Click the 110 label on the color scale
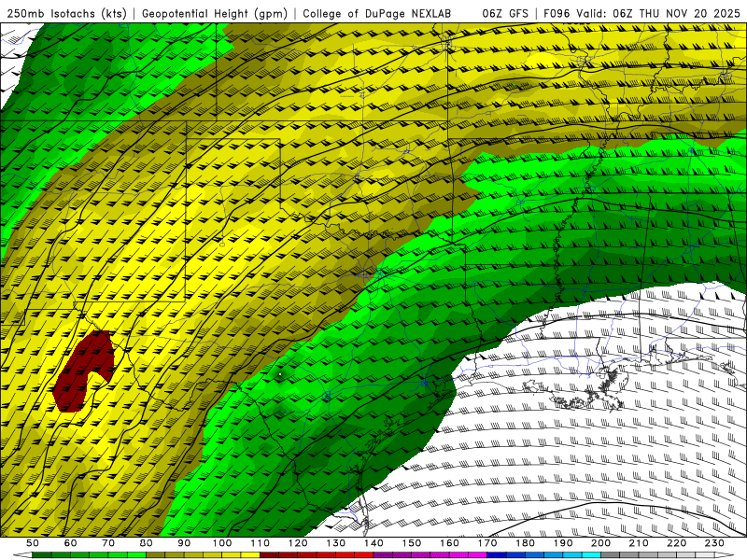The width and height of the screenshot is (747, 560). tap(261, 543)
